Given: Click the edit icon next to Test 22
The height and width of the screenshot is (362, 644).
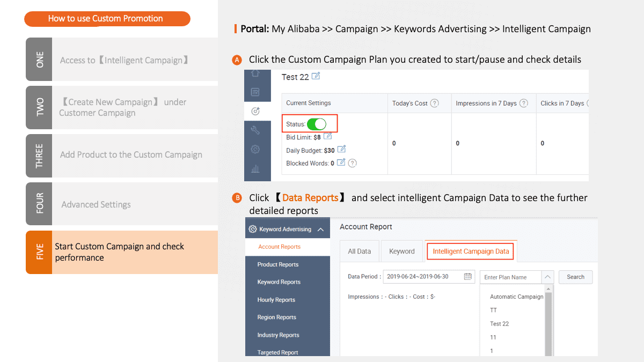Looking at the screenshot, I should coord(316,77).
